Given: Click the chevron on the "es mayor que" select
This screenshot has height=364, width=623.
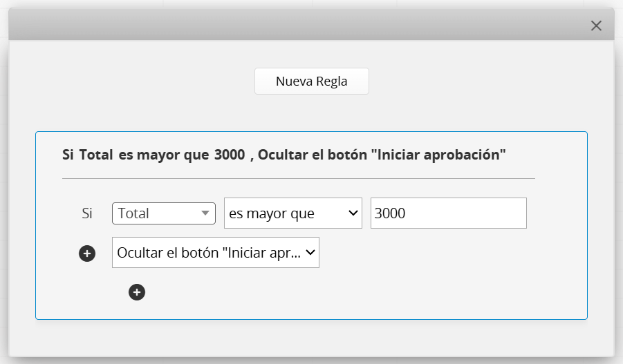Looking at the screenshot, I should pos(353,213).
